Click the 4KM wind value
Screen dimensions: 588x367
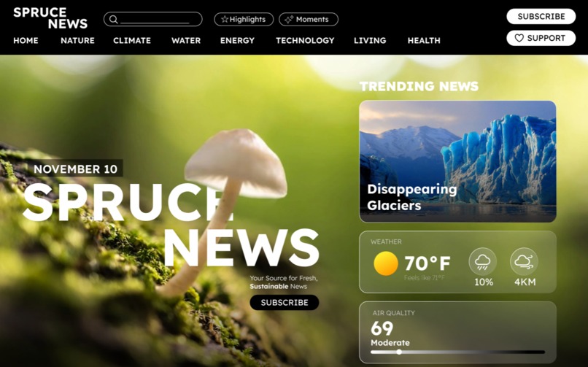click(525, 282)
